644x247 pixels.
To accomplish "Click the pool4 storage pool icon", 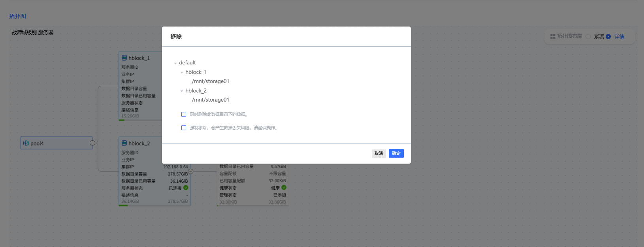I will coord(26,143).
